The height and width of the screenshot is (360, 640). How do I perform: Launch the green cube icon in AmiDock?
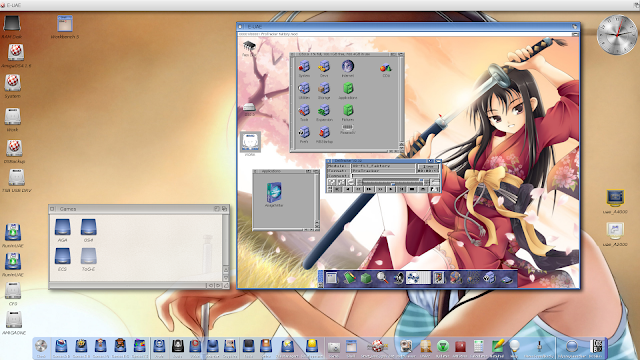366,278
